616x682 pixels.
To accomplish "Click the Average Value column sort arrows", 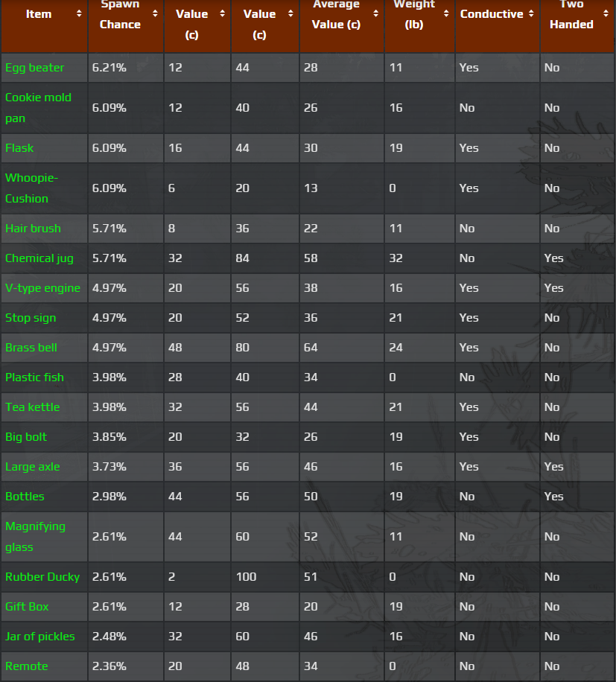I will point(375,13).
